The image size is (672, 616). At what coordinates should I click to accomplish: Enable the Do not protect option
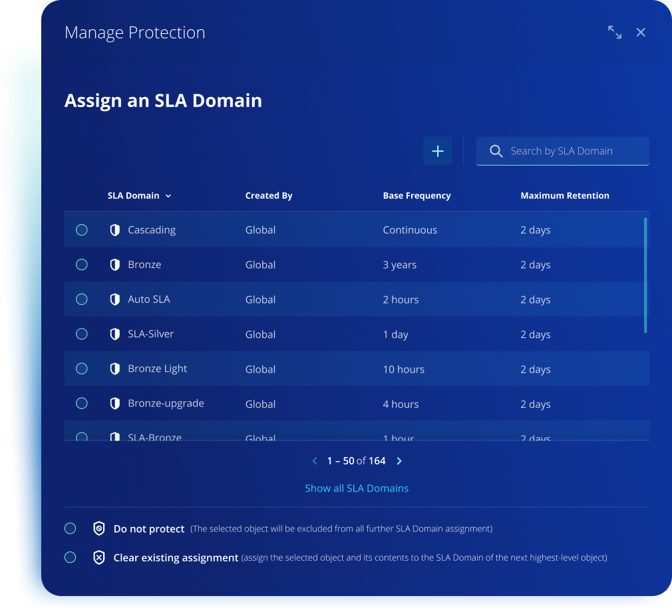pos(70,528)
